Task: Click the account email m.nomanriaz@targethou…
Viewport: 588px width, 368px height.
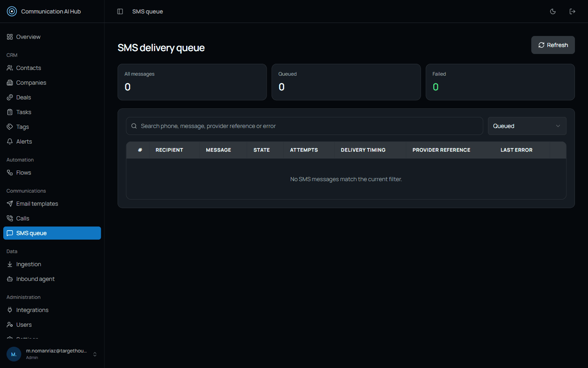Action: coord(56,351)
